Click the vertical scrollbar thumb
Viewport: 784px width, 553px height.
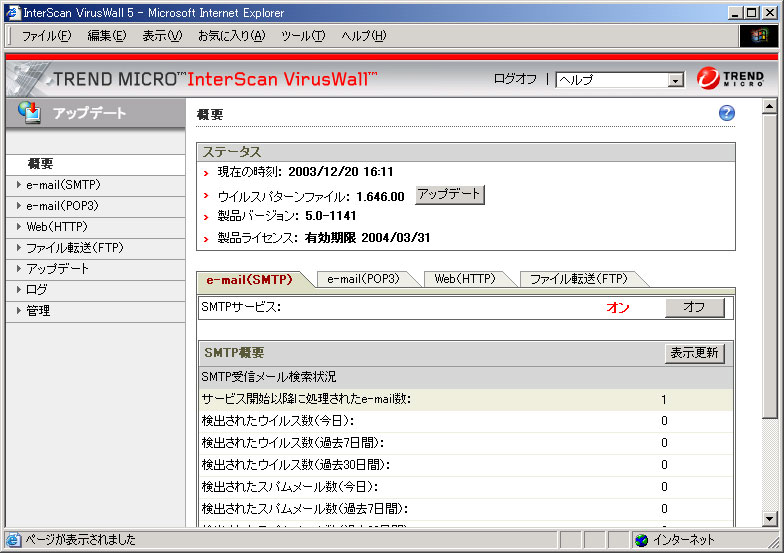pos(770,266)
